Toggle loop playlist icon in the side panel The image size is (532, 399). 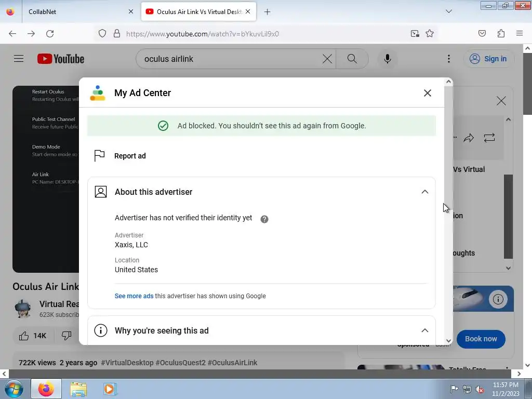pyautogui.click(x=489, y=138)
